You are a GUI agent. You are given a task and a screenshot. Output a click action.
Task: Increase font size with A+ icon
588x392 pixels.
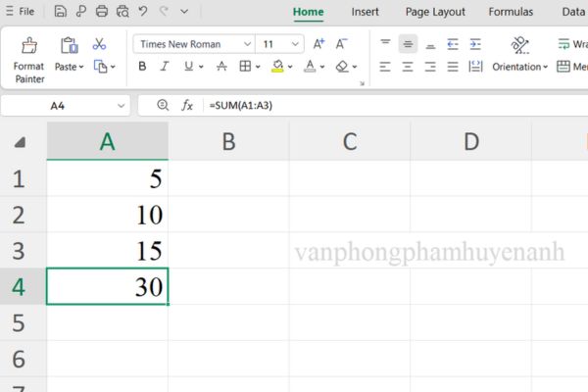318,44
